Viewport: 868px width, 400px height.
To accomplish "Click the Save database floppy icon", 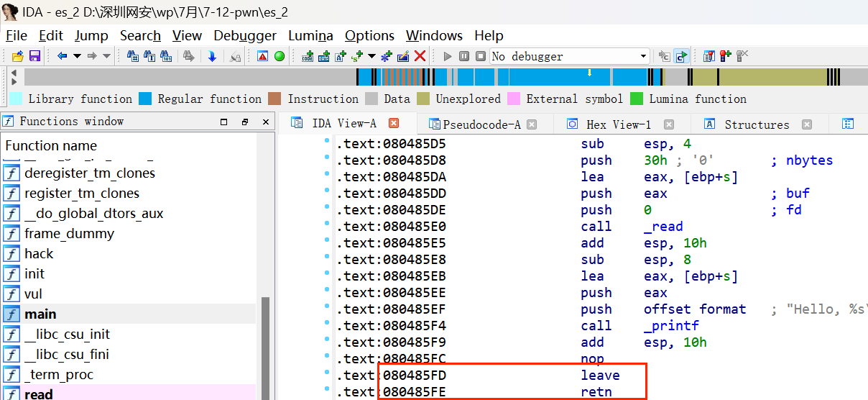I will pos(34,56).
